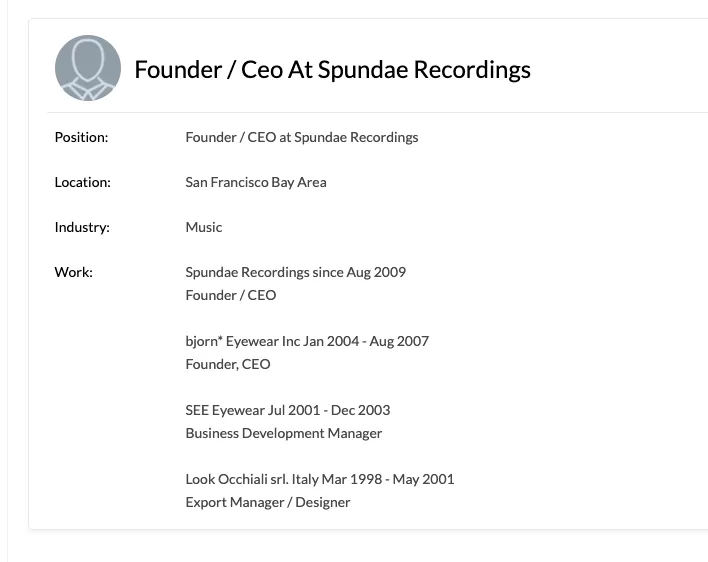Viewport: 708px width, 562px height.
Task: Click the Aug 2009 start date text
Action: [376, 272]
